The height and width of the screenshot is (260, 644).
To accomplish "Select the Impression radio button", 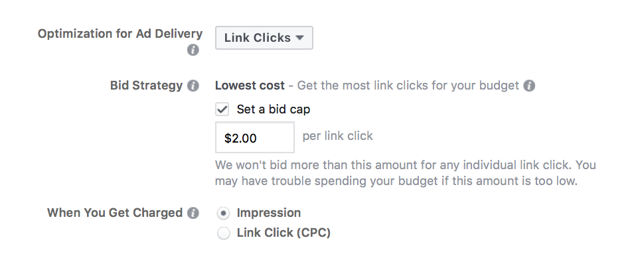I will (224, 214).
